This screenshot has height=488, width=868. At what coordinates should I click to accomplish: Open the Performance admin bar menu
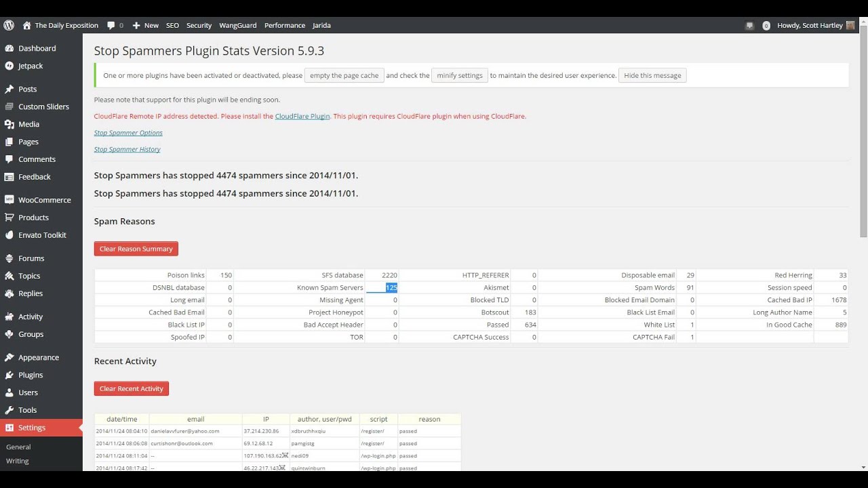[285, 25]
